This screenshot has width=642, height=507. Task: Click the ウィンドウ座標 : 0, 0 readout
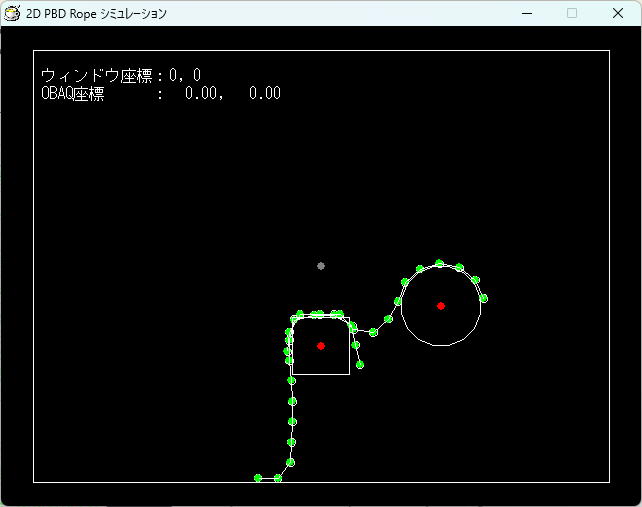(121, 75)
